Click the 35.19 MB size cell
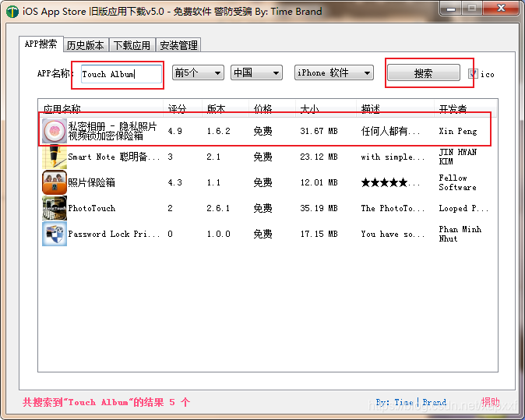525x420 pixels. [319, 208]
